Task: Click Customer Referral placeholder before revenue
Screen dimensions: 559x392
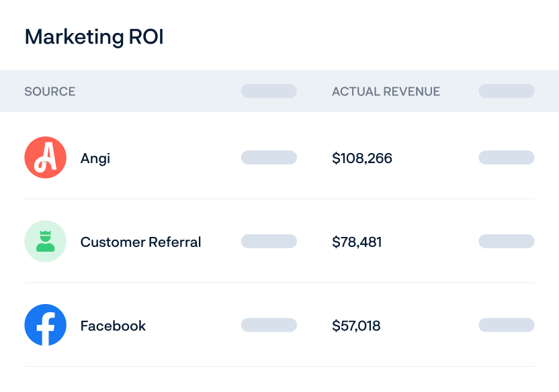Action: click(269, 242)
